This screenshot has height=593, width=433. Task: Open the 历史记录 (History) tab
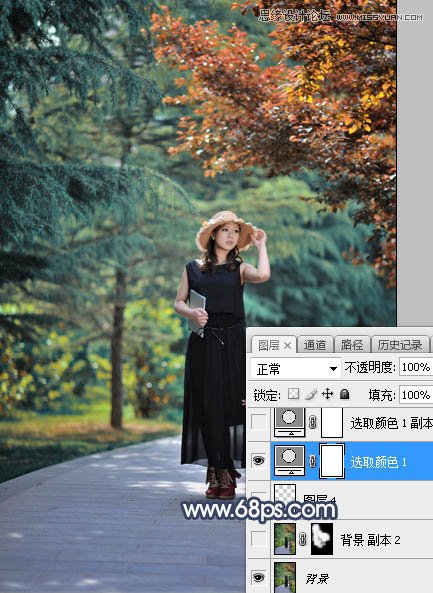point(400,345)
